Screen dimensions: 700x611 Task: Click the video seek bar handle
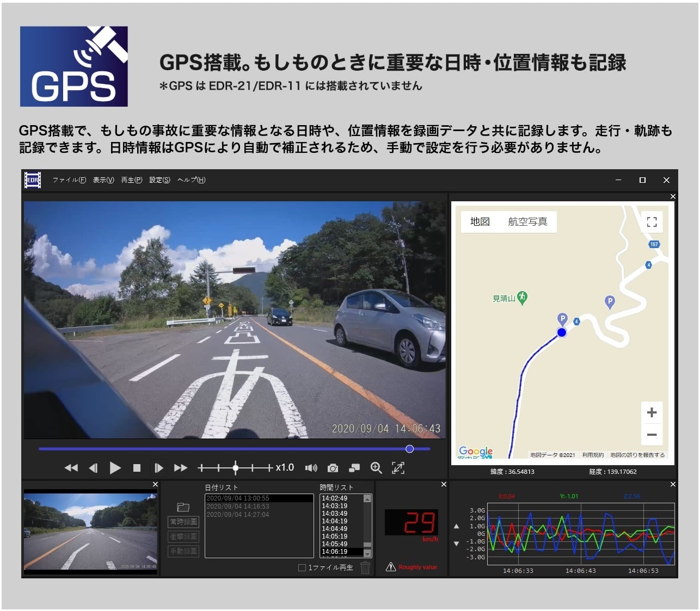(x=409, y=449)
